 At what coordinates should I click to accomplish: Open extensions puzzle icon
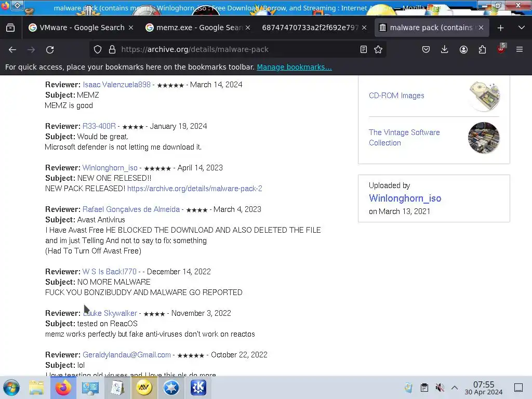(482, 49)
